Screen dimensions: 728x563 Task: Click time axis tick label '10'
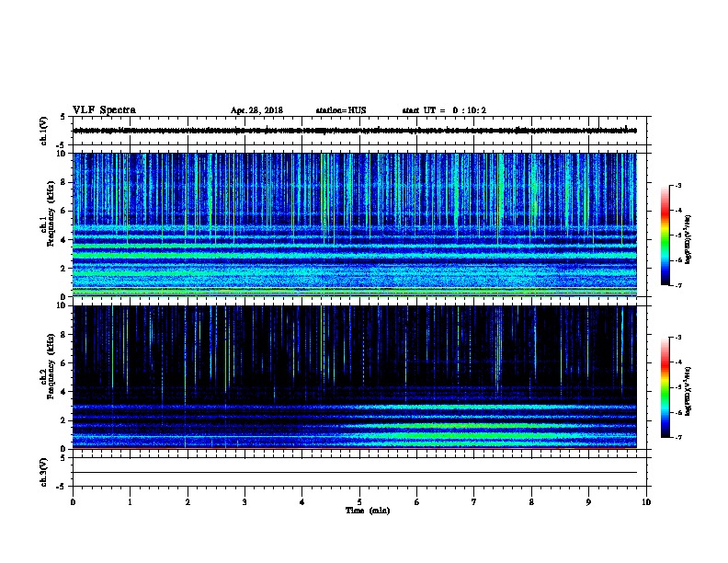point(646,502)
